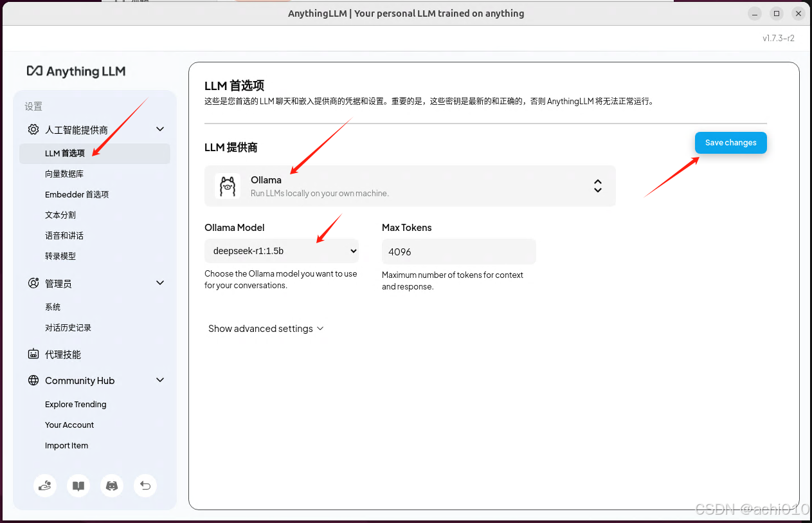Collapse the 管理员 section chevron
812x523 pixels.
(160, 283)
